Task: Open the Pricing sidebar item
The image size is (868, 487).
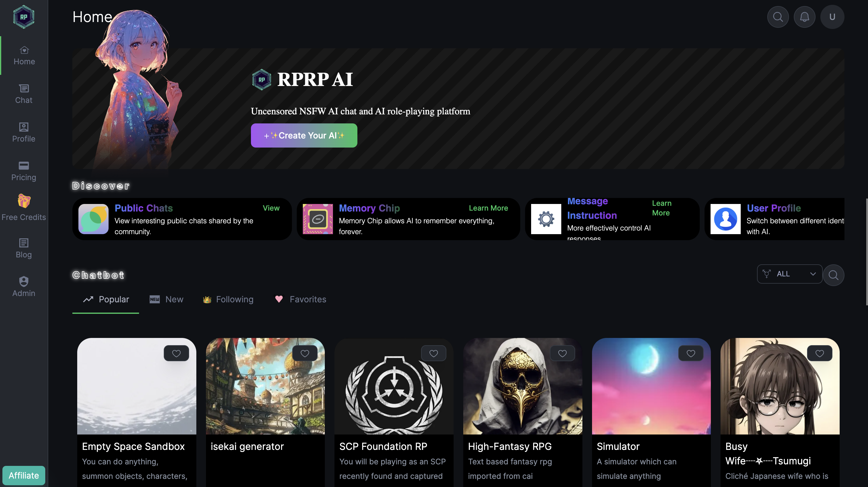Action: point(24,171)
